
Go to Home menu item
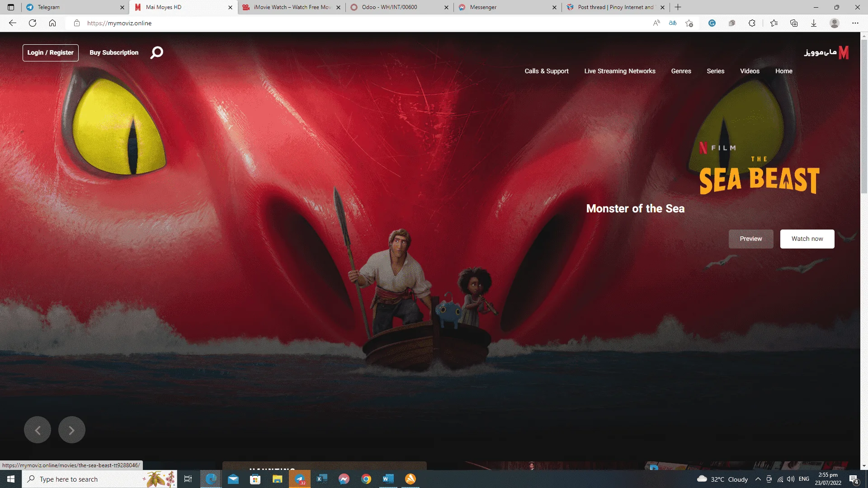point(784,71)
